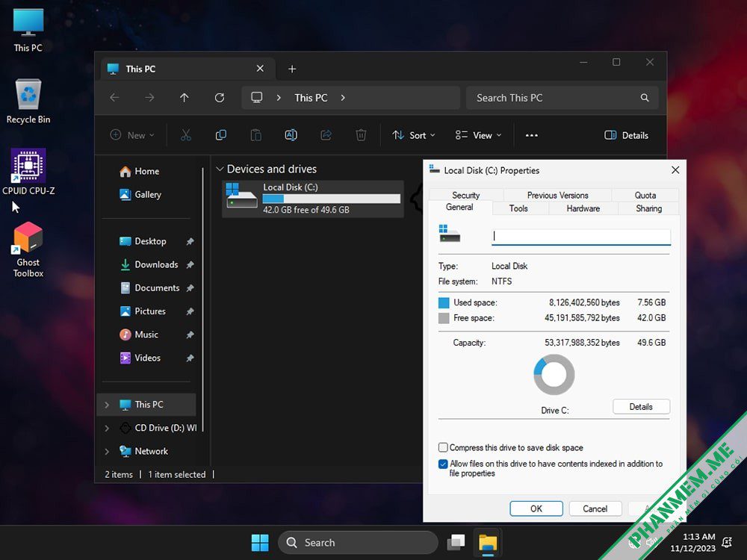Click the Paste clipboard icon
Viewport: 747px width, 560px height.
coord(255,135)
